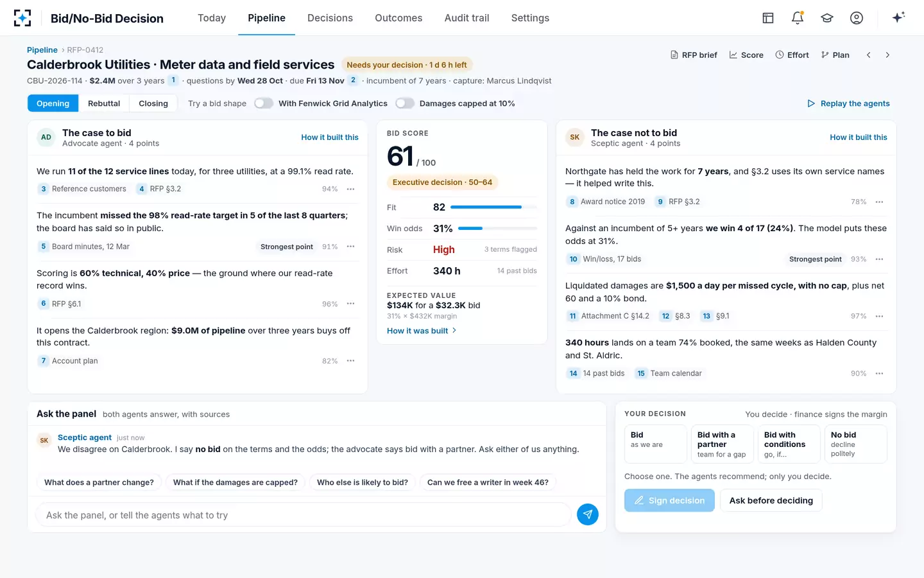Go to the previous RFP arrow
The height and width of the screenshot is (578, 924).
click(869, 55)
